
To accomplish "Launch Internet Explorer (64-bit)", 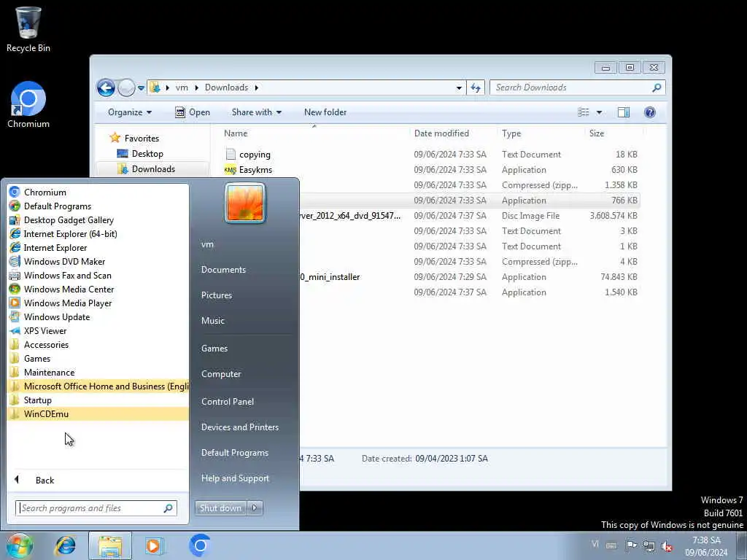I will (x=98, y=234).
